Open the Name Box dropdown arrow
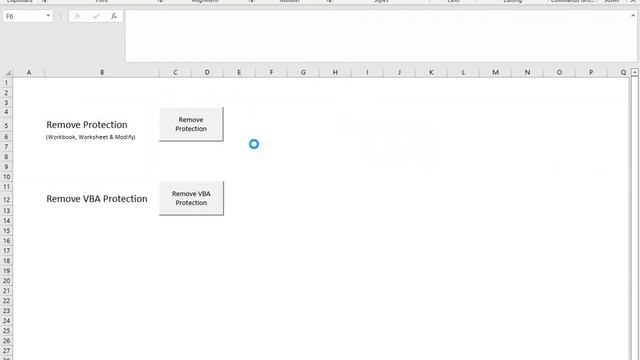 (48, 16)
